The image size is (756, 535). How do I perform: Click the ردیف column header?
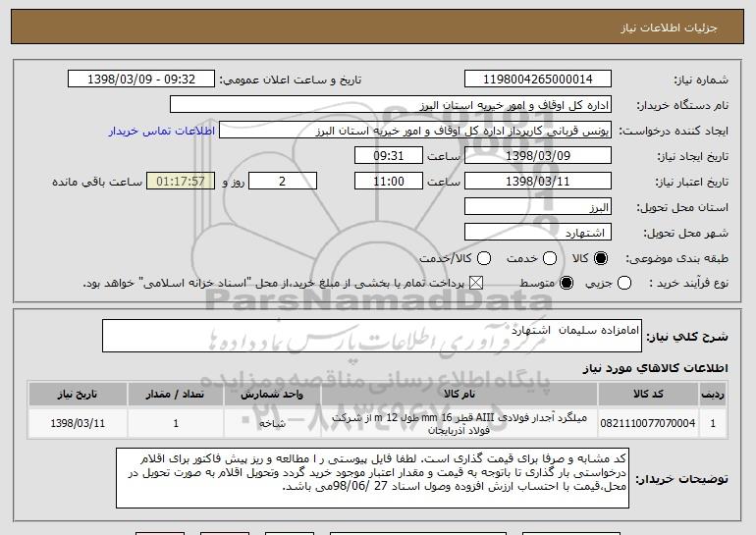713,395
